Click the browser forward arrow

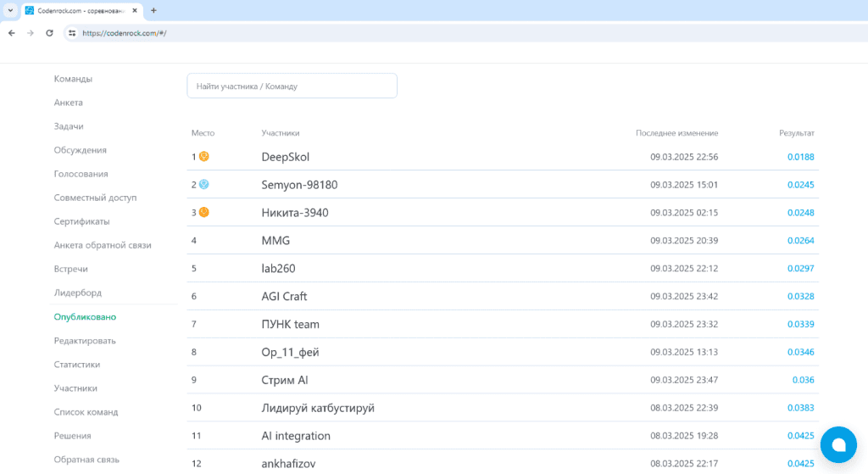point(31,33)
